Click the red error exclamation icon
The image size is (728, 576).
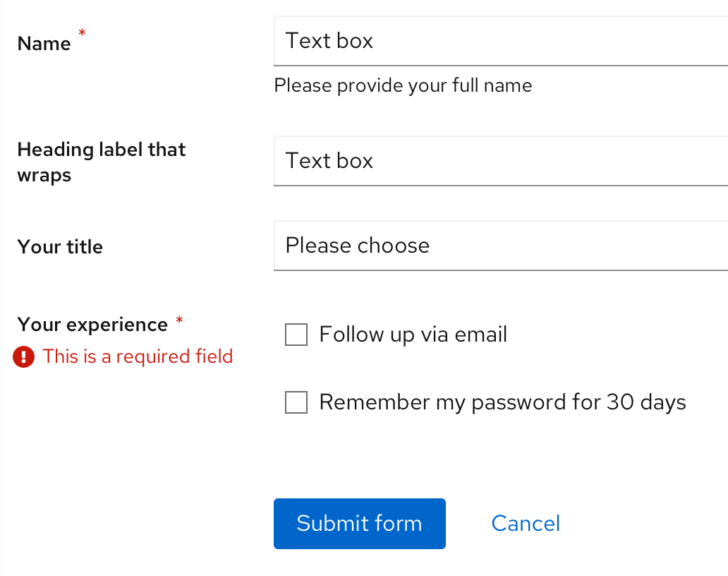(x=23, y=357)
